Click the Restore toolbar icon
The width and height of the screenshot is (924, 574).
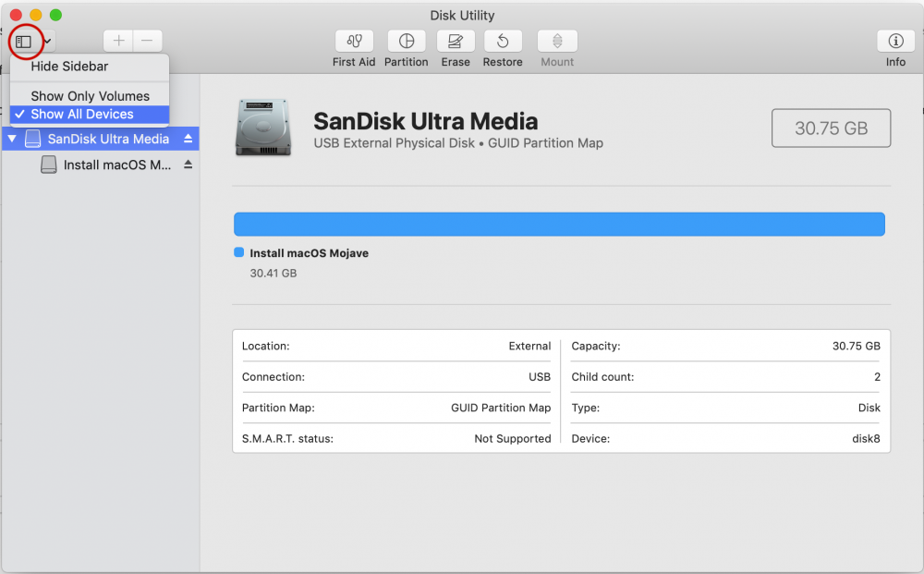click(503, 41)
